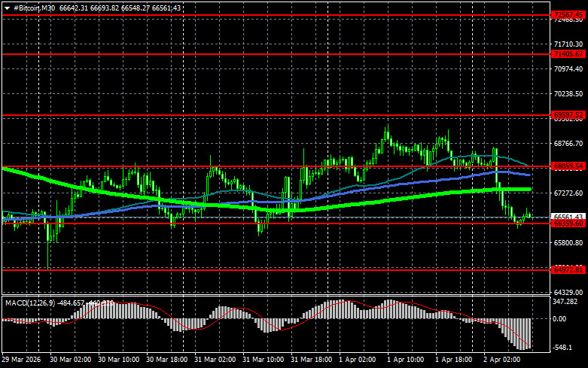
Task: Select open value 66642.31 in chart header
Action: click(74, 8)
